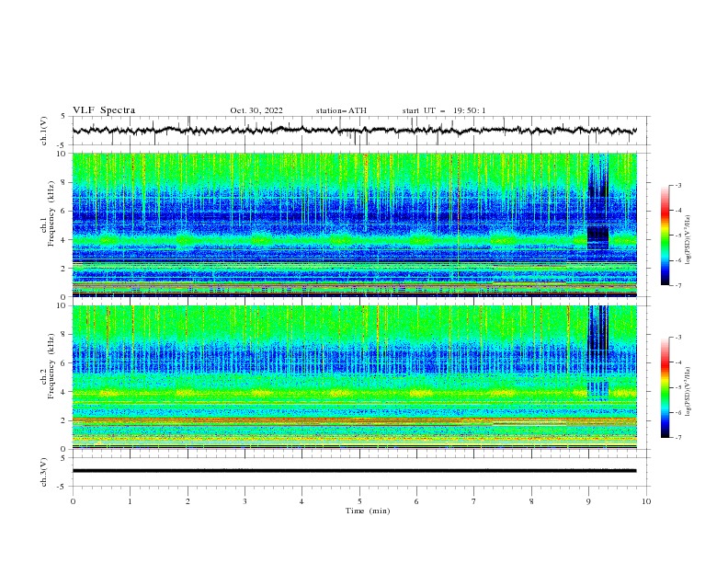The width and height of the screenshot is (728, 563).
Task: Click the ch.1 waveform trace at top
Action: [354, 131]
